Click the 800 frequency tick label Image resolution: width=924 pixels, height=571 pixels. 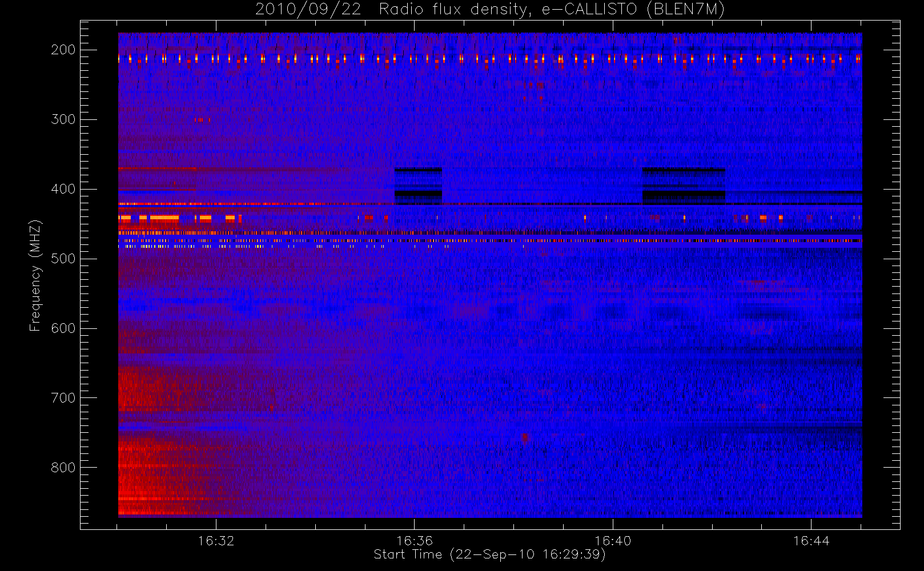point(63,468)
